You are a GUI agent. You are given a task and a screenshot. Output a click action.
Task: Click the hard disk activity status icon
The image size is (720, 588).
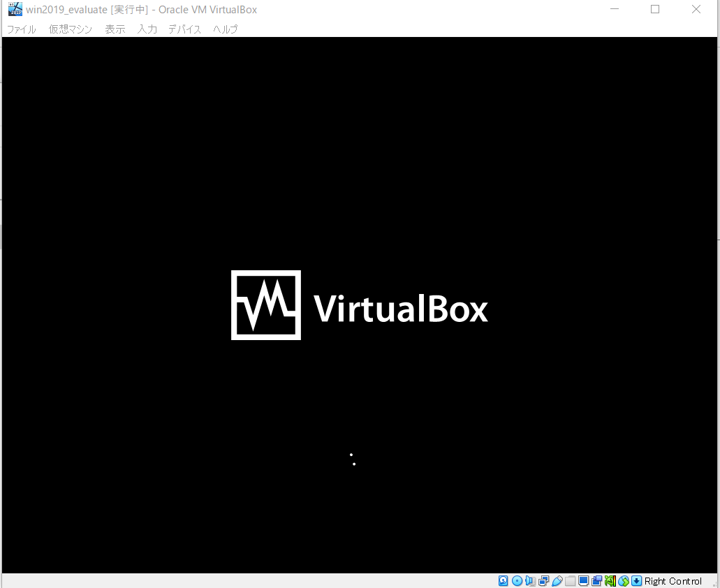pos(504,580)
